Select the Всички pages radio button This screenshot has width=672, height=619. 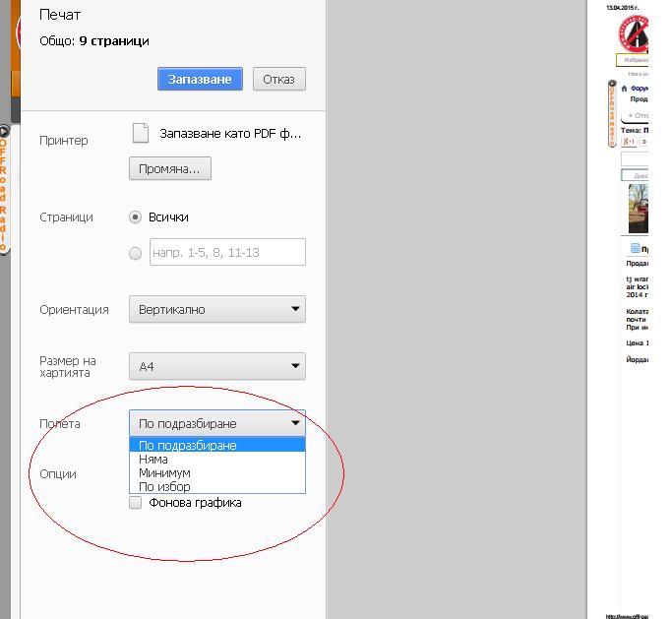pyautogui.click(x=135, y=217)
